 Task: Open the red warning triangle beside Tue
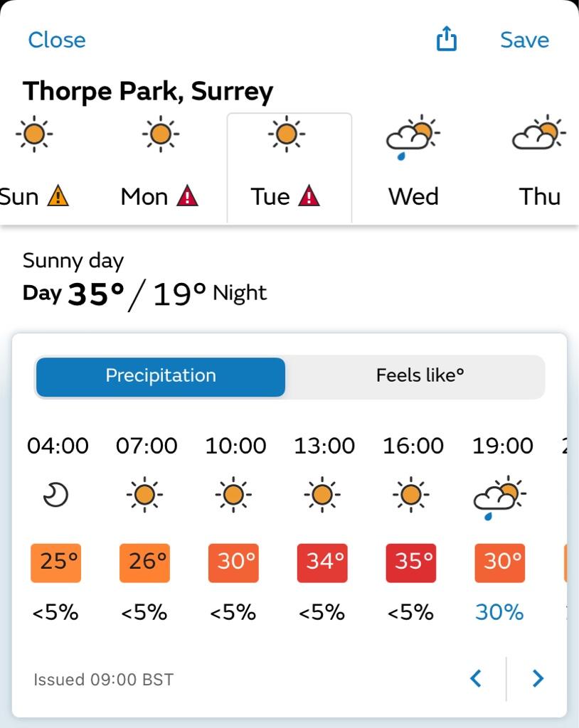pos(309,196)
